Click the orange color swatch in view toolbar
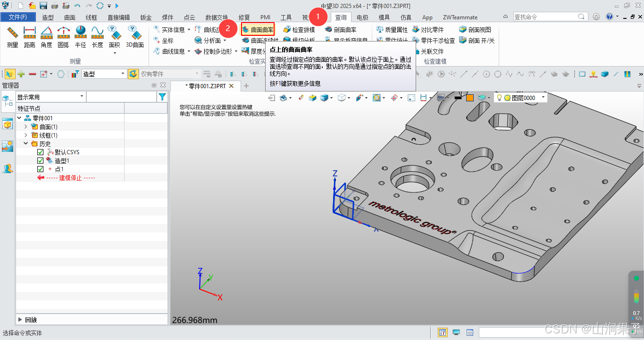The width and height of the screenshot is (644, 340). (x=470, y=98)
